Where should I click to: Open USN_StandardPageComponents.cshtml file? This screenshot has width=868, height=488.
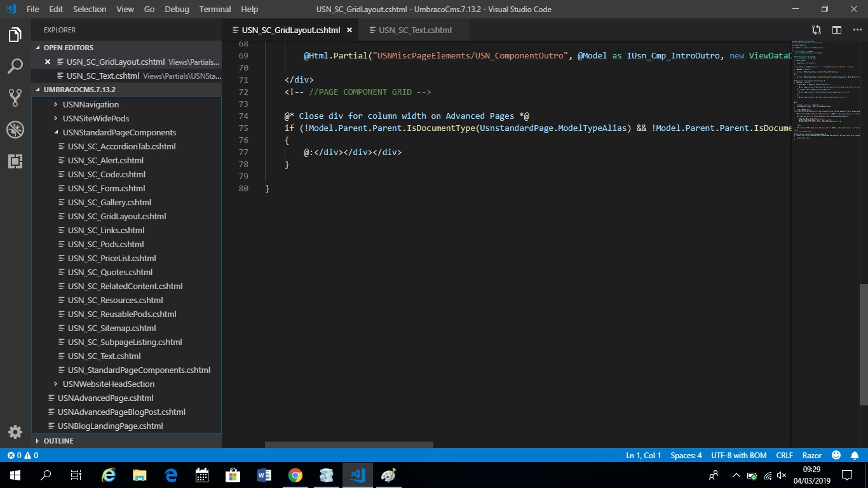(139, 370)
